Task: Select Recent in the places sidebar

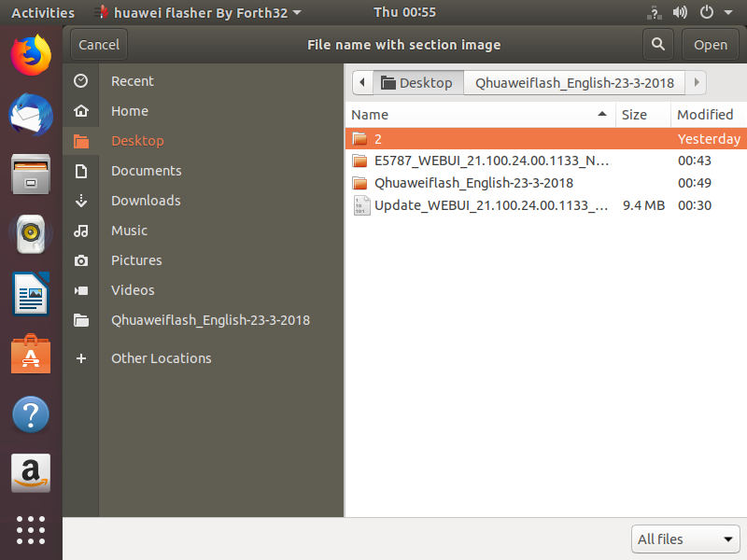Action: 133,81
